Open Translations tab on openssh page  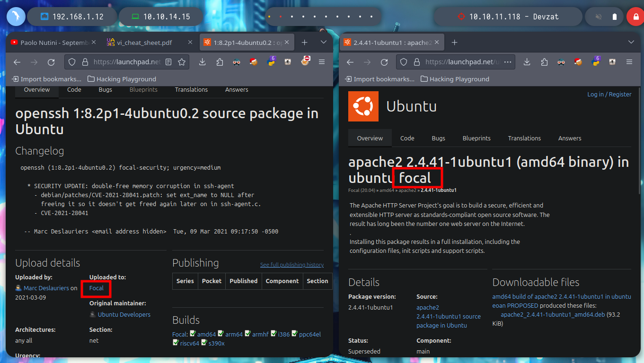[191, 89]
